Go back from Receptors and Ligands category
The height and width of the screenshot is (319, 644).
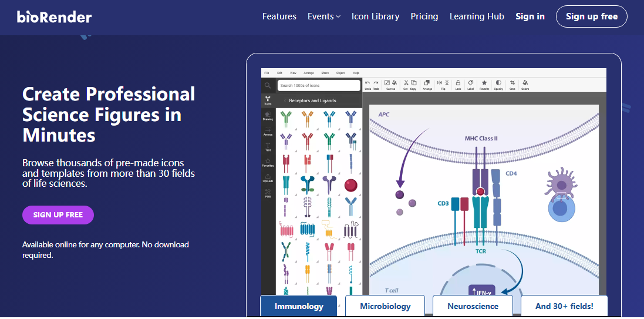pos(285,101)
